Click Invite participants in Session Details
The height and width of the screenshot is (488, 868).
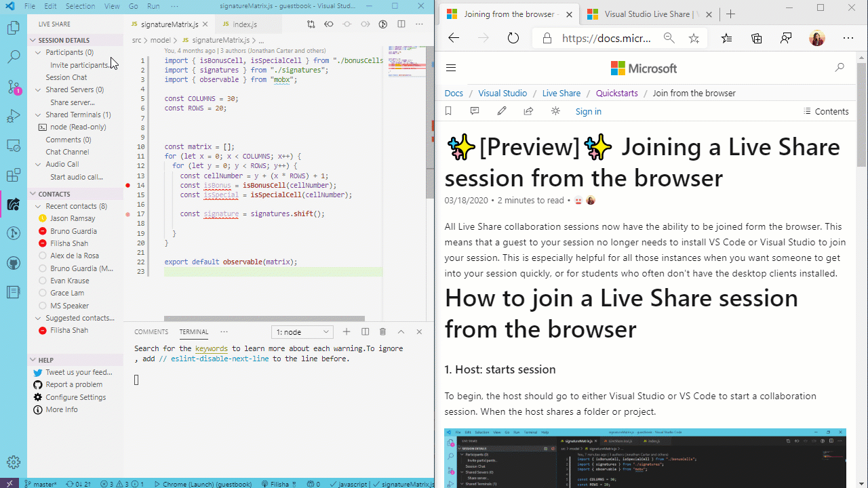(79, 64)
